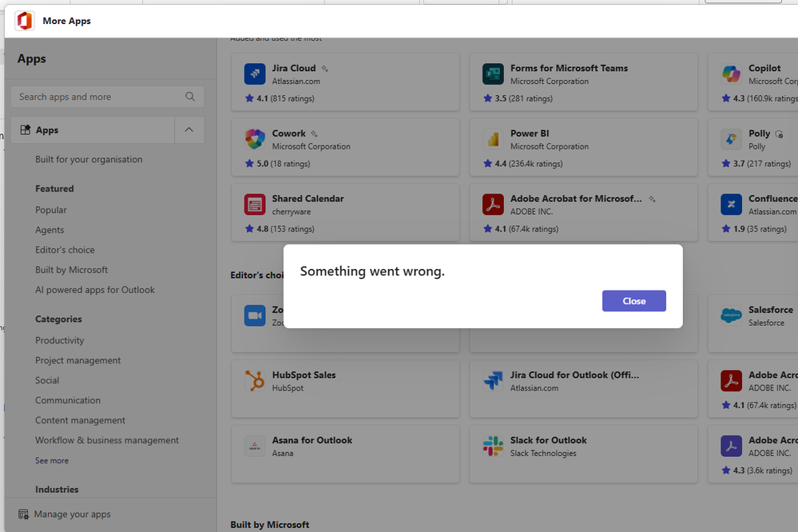The height and width of the screenshot is (532, 798).
Task: Choose the Project management category
Action: (77, 360)
